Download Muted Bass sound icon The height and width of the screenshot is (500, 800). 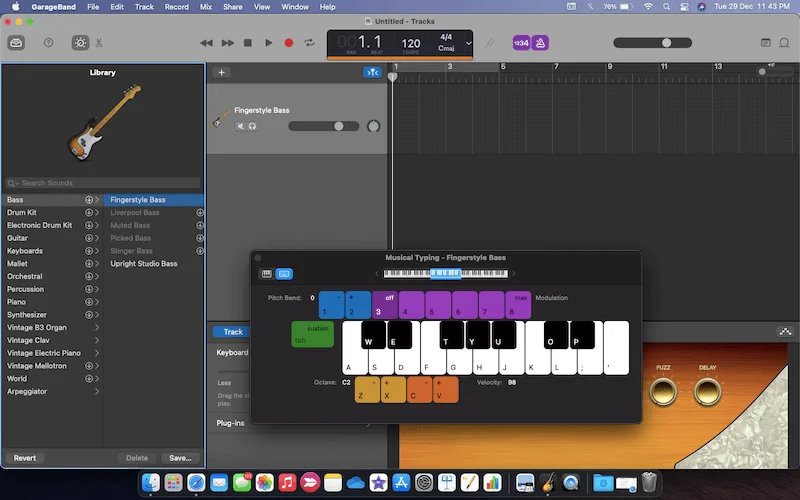199,225
